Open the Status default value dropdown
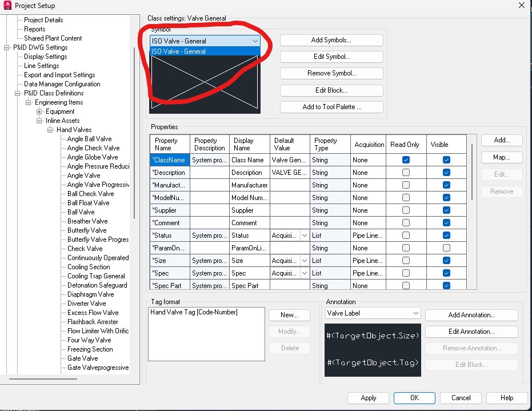This screenshot has width=532, height=411. pos(305,236)
